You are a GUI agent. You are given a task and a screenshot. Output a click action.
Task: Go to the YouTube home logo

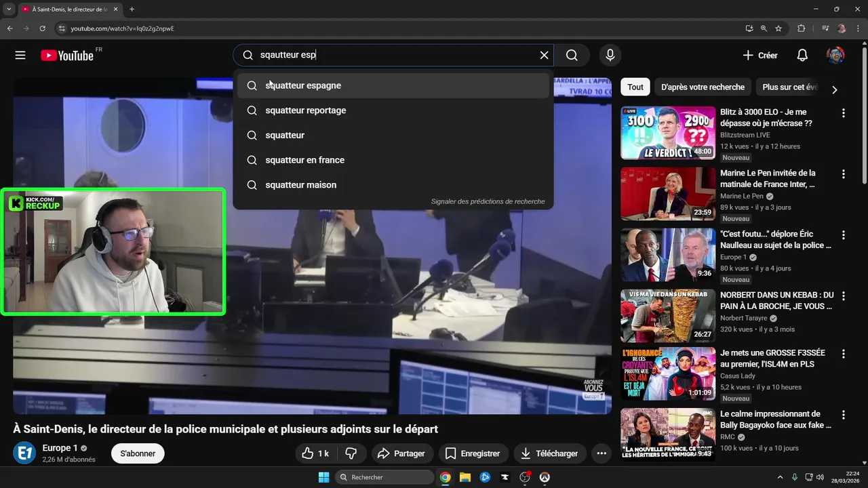67,56
